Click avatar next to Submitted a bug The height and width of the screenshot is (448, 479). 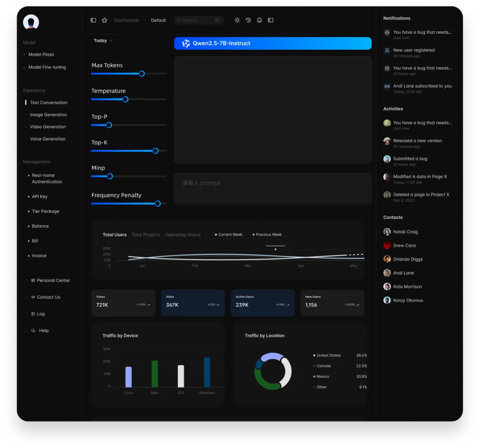(x=387, y=159)
